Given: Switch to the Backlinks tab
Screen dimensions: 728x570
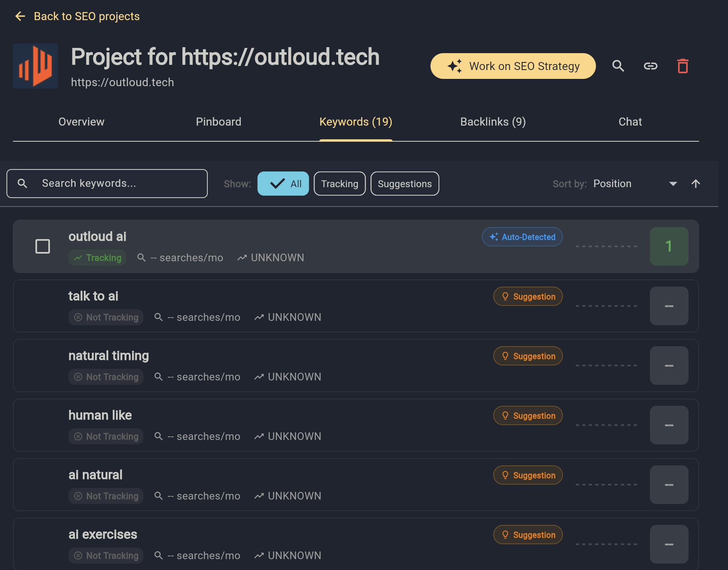Looking at the screenshot, I should coord(493,122).
